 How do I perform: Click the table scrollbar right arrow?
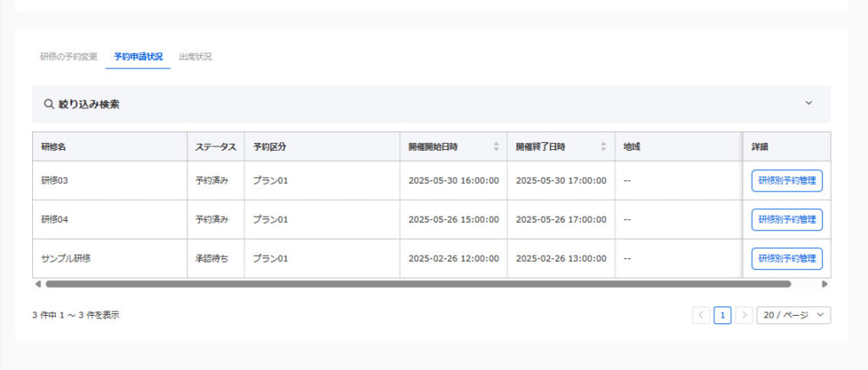point(825,284)
